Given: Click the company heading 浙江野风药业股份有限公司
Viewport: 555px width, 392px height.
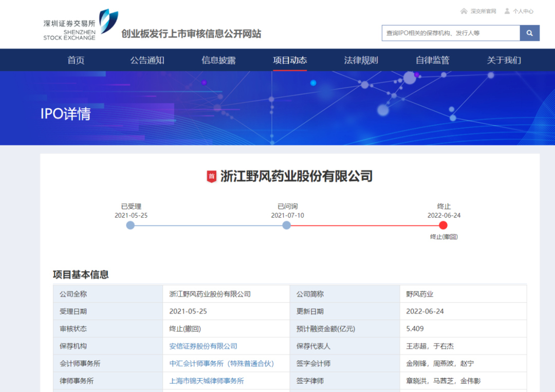Looking at the screenshot, I should click(297, 176).
